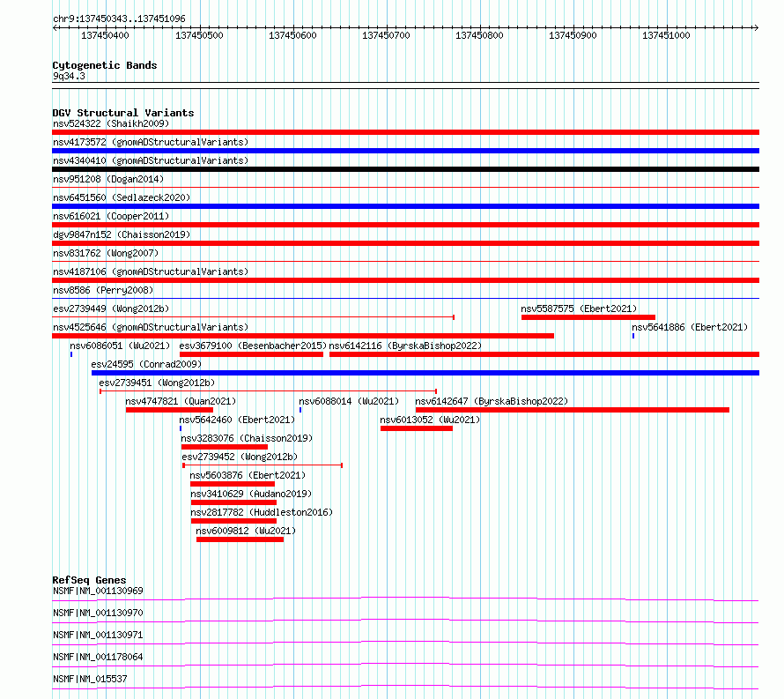This screenshot has height=699, width=784.
Task: Click nsv831762 (Wong2007) label
Action: click(106, 253)
